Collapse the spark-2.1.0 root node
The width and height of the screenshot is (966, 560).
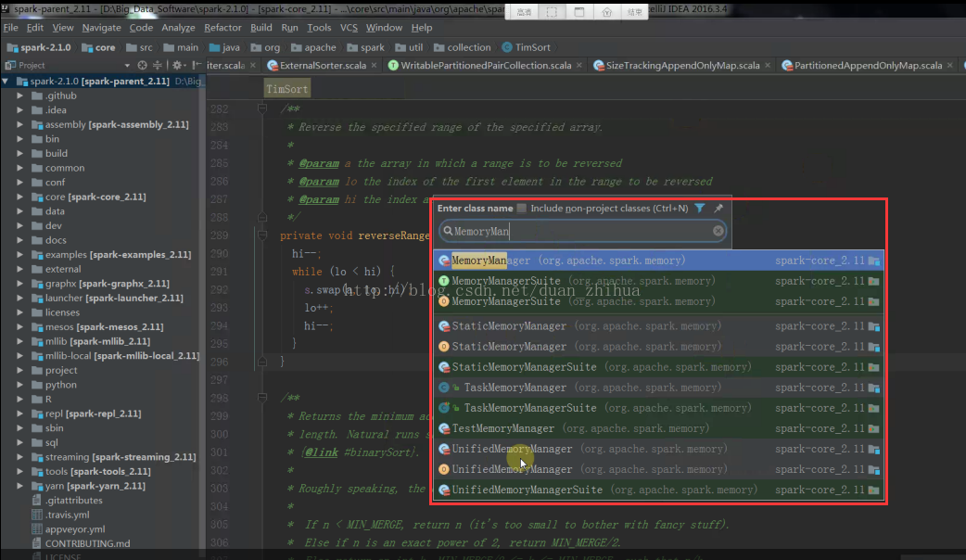(x=6, y=82)
